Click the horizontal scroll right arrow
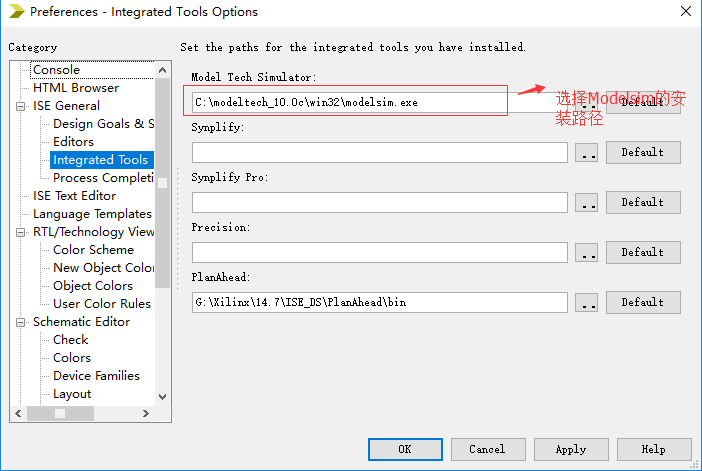 (x=146, y=414)
